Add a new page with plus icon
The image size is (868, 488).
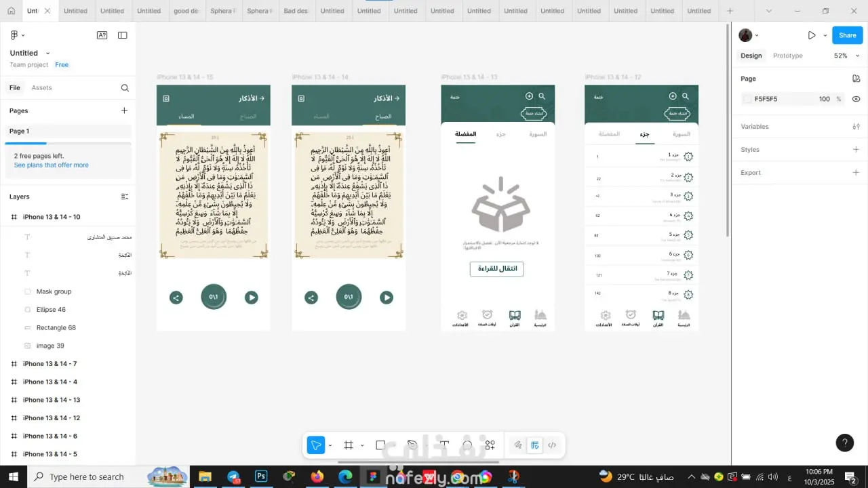click(x=124, y=110)
